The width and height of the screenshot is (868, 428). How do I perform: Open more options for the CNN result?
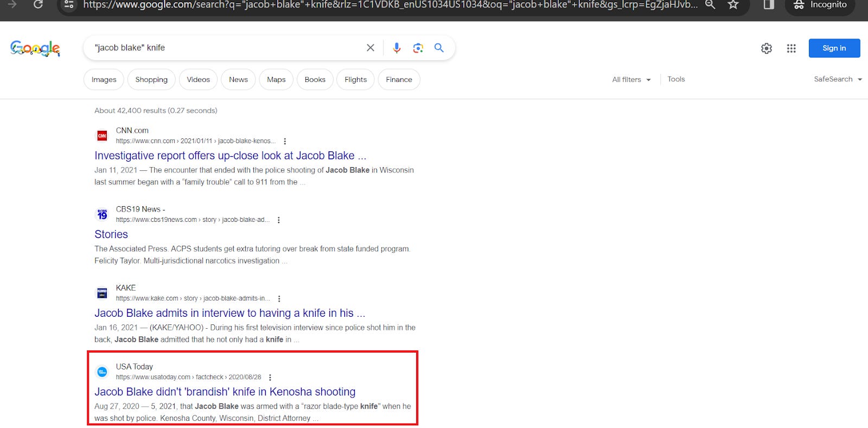point(285,141)
